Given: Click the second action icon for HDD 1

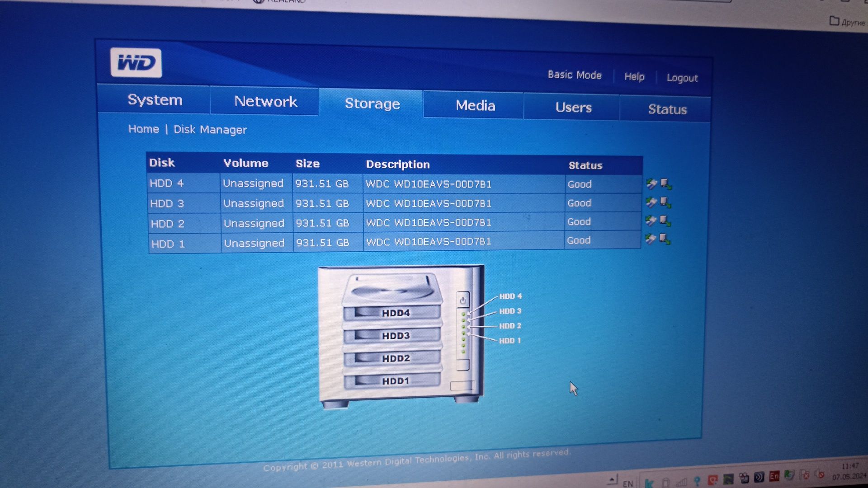Looking at the screenshot, I should [665, 239].
